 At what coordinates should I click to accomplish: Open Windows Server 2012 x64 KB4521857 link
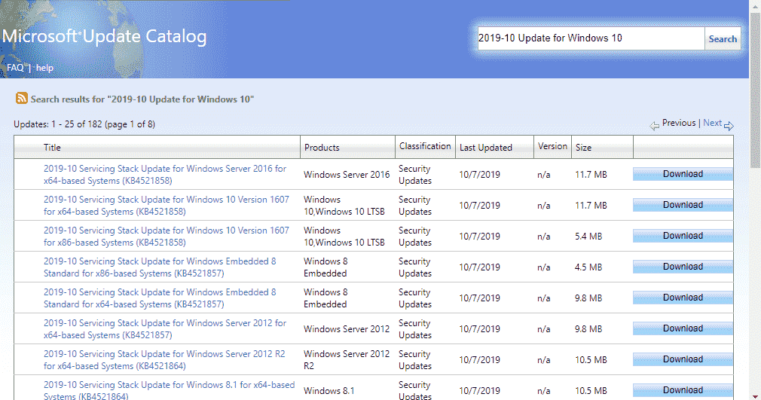[x=165, y=329]
